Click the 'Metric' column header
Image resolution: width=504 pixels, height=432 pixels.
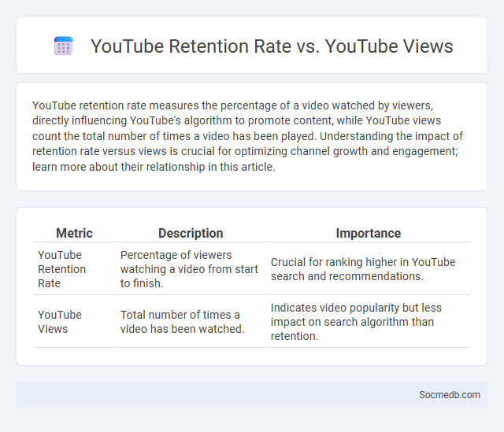click(74, 233)
